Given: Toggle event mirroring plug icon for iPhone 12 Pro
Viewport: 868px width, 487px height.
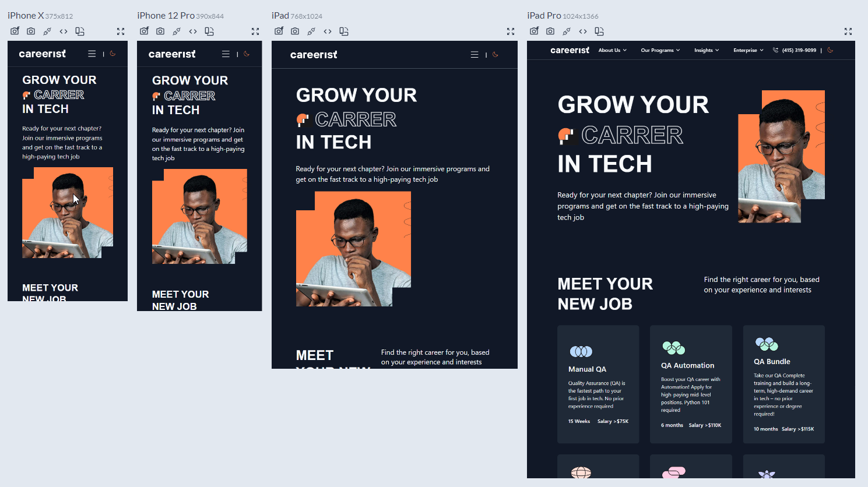Looking at the screenshot, I should [177, 31].
